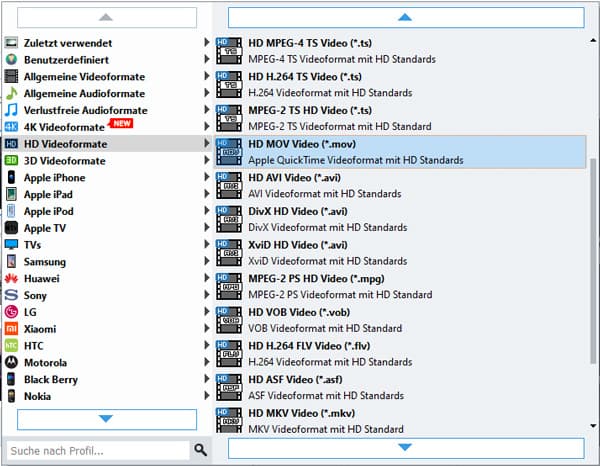Screen dimensions: 600x466
Task: Click the HTC logo icon
Action: pos(11,345)
